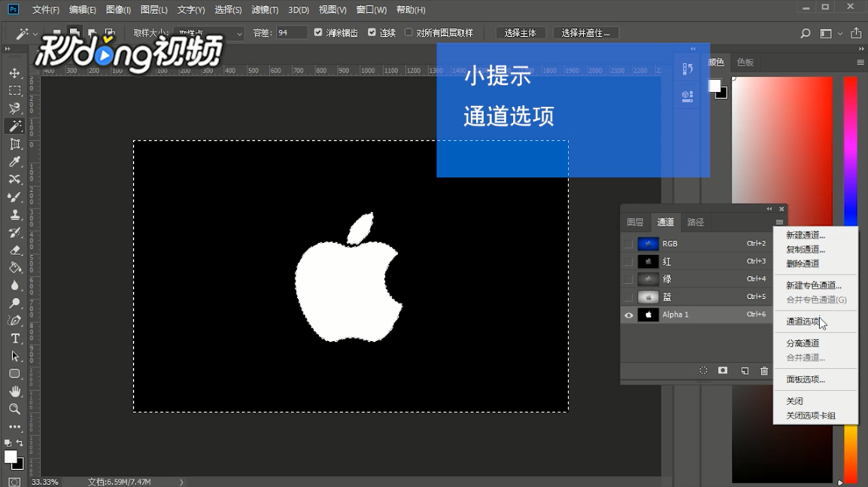Viewport: 868px width, 487px height.
Task: Choose New Channel from menu
Action: point(815,235)
